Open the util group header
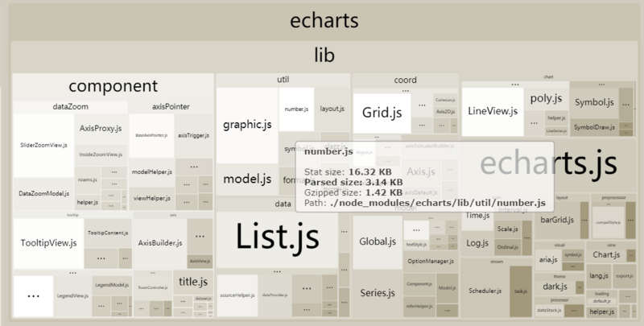 [283, 80]
